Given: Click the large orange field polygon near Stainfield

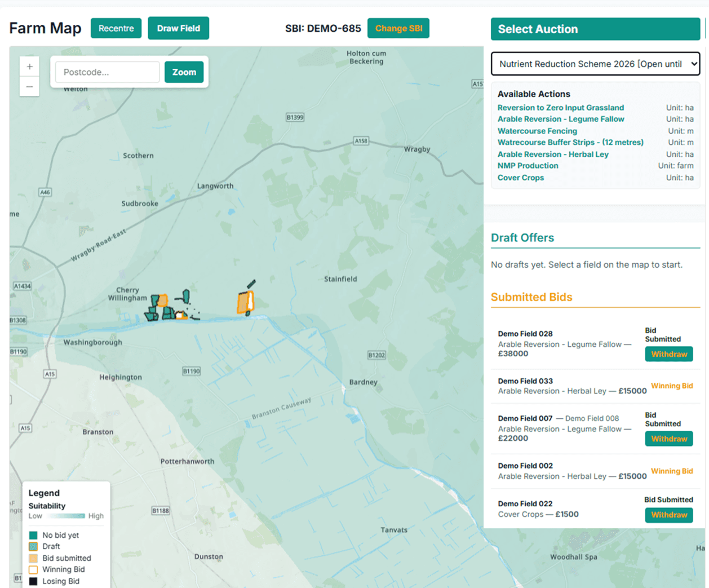Looking at the screenshot, I should pos(243,303).
